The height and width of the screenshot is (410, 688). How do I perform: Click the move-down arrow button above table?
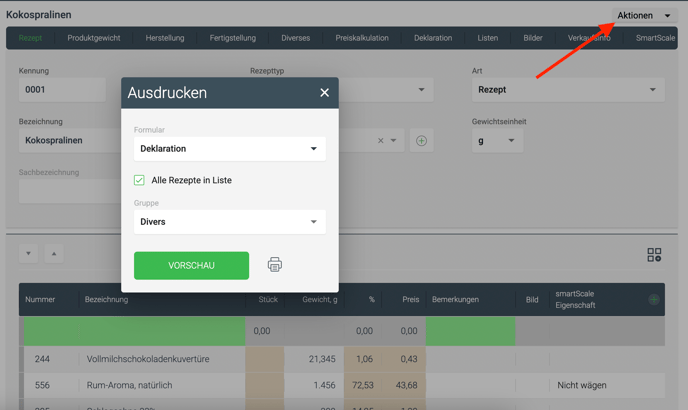[28, 254]
